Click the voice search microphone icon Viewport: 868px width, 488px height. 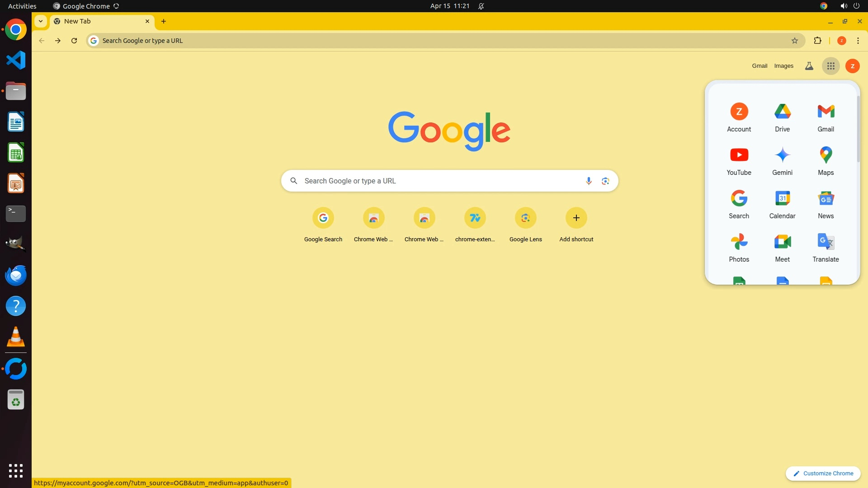click(x=588, y=181)
